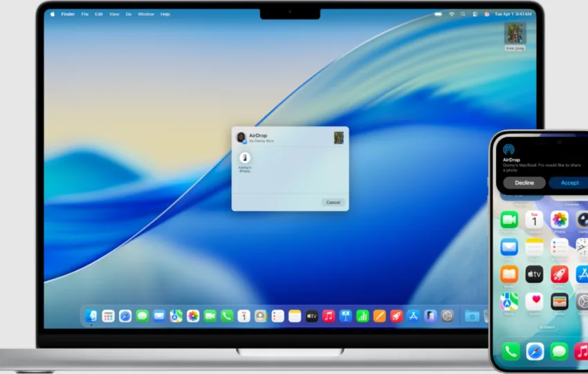The image size is (588, 374).
Task: Launch Apple TV from the Mac Dock
Action: coord(311,316)
